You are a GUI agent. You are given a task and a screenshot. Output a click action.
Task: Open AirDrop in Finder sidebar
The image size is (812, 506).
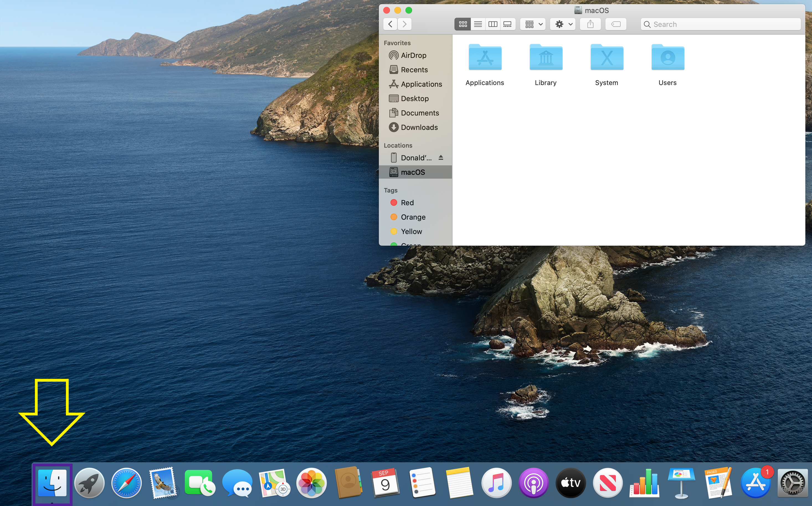pyautogui.click(x=415, y=55)
